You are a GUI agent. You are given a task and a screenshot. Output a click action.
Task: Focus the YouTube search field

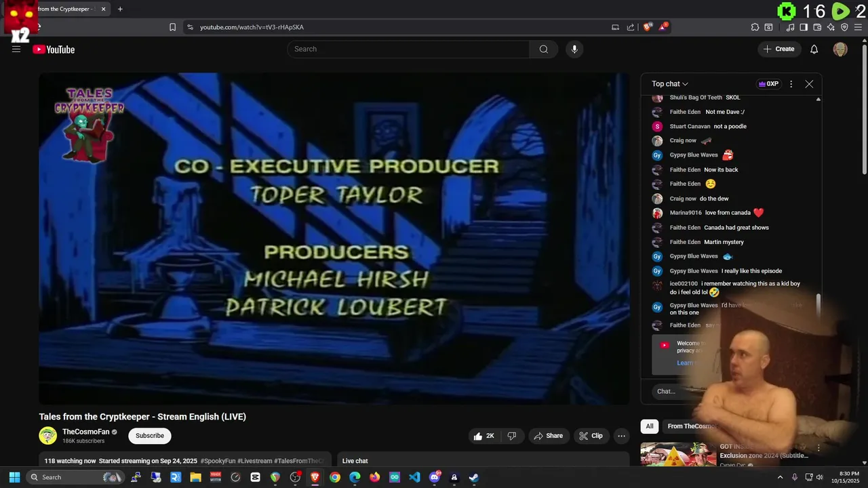408,49
